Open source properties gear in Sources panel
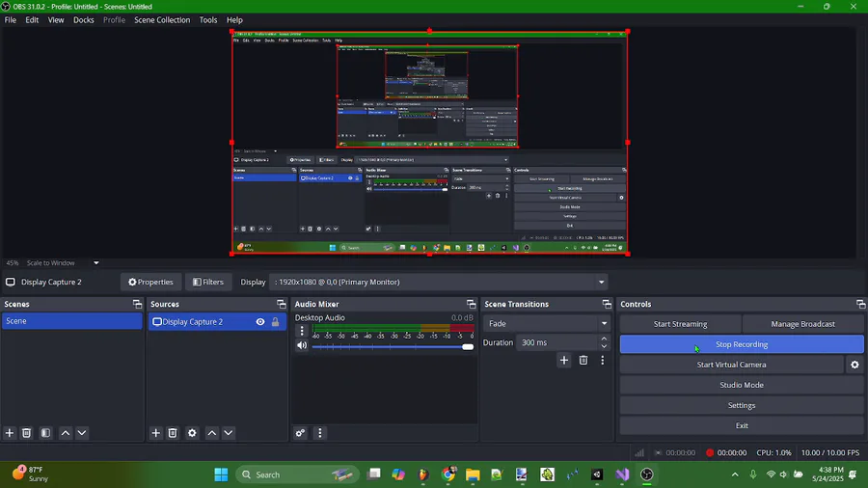Viewport: 868px width, 488px height. click(192, 433)
